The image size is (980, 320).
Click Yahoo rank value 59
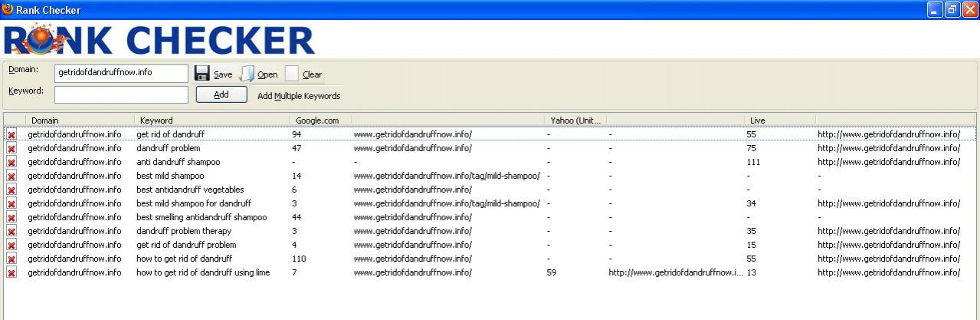tap(552, 272)
